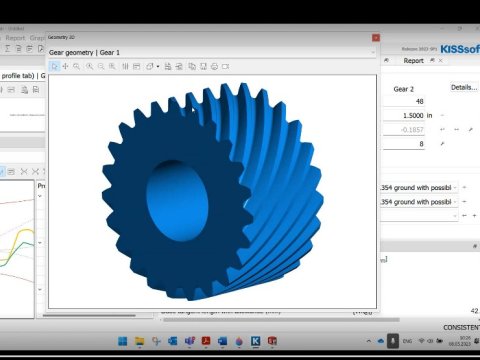Close the Report tab

point(441,61)
